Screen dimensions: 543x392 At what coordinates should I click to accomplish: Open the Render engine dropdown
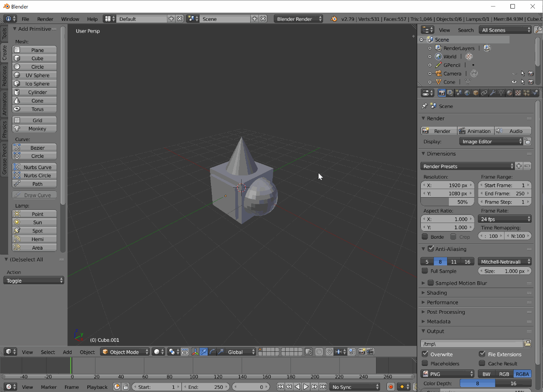pyautogui.click(x=299, y=19)
